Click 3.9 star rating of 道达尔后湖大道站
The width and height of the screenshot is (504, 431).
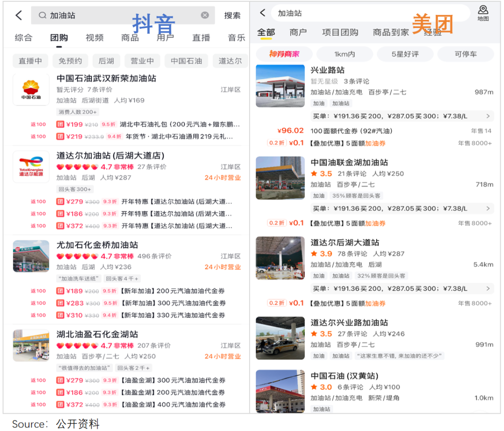[322, 254]
